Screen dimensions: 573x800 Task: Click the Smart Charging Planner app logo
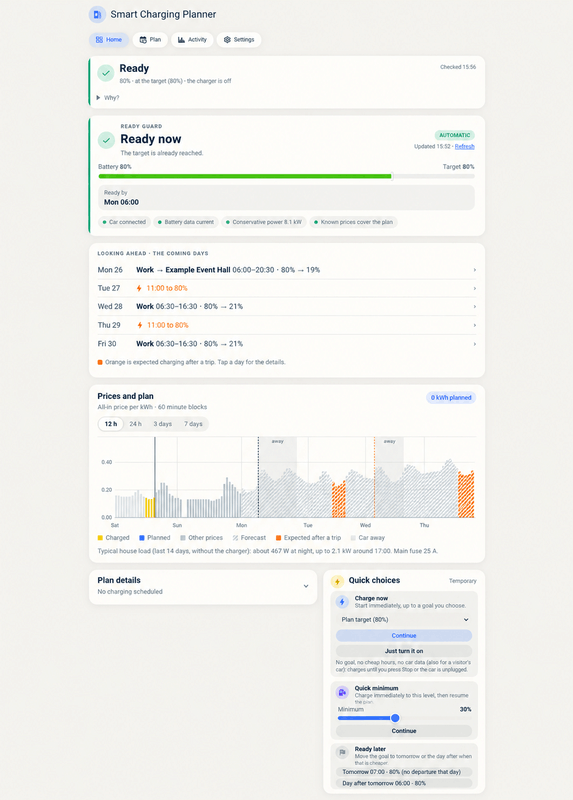point(97,14)
